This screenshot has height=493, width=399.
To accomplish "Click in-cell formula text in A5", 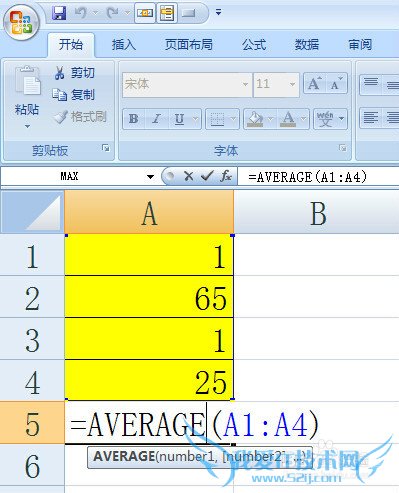I will (194, 423).
